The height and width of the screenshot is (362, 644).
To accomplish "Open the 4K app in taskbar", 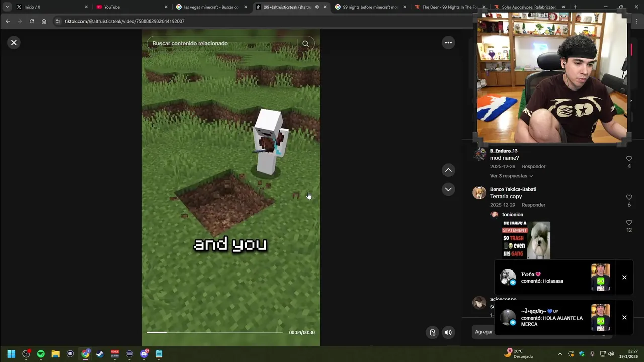I will pyautogui.click(x=70, y=354).
